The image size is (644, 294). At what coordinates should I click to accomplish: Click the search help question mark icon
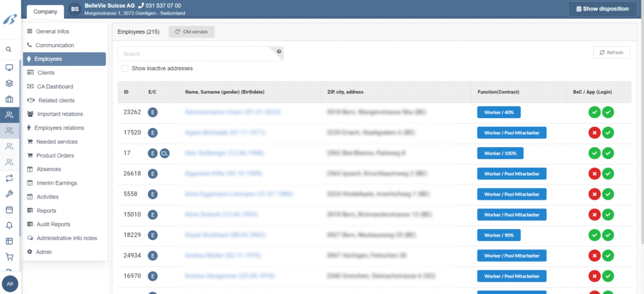(279, 52)
